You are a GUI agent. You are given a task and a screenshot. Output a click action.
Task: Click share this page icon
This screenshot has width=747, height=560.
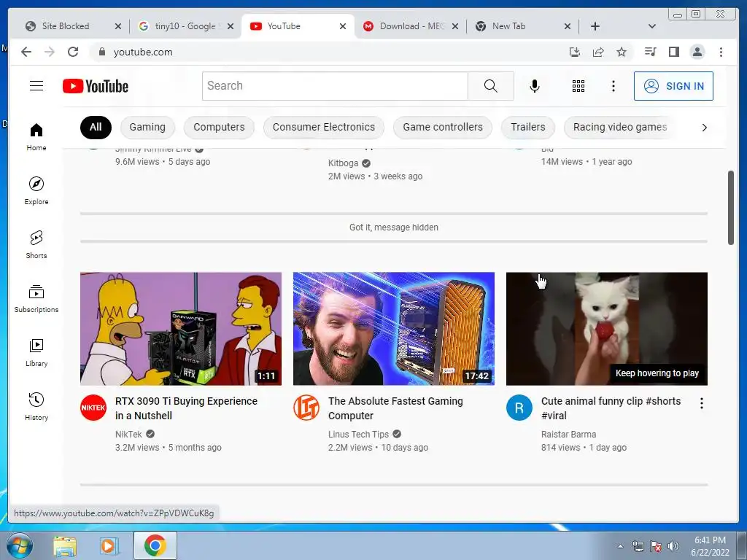[x=598, y=52]
